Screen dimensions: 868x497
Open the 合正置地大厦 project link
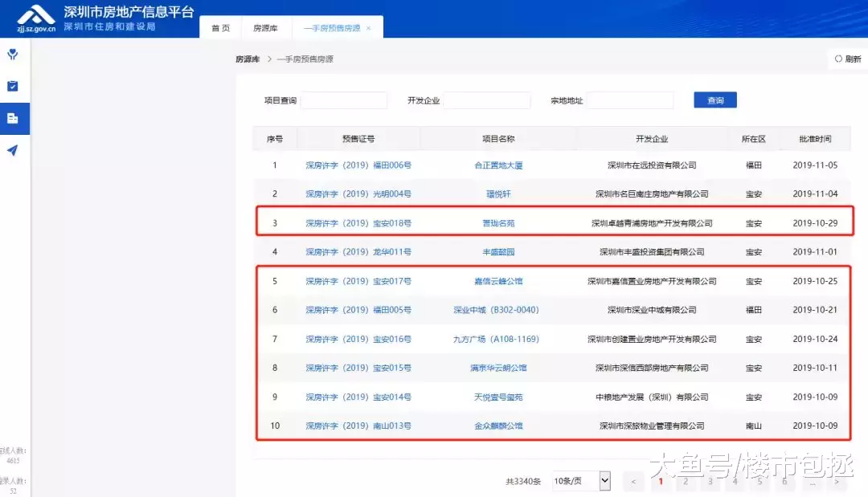(x=498, y=165)
